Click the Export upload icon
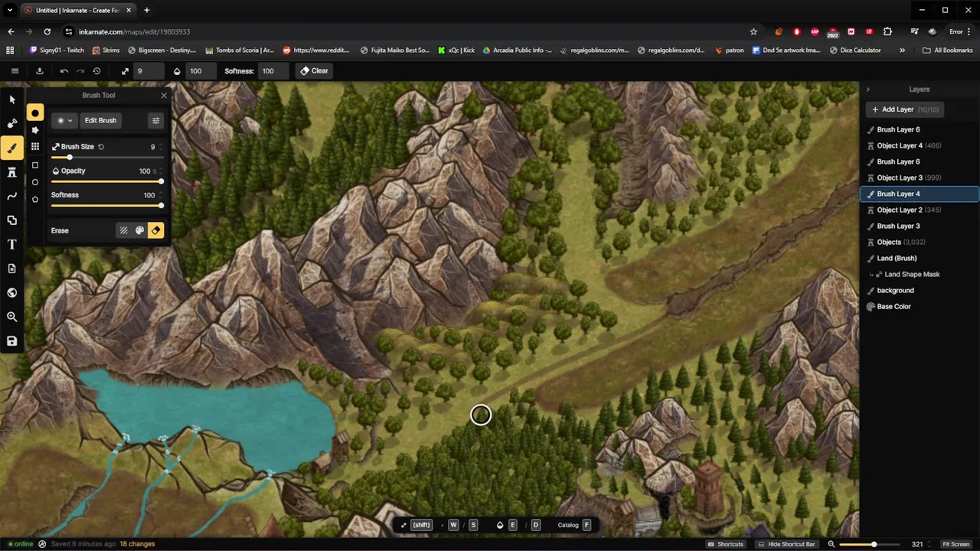This screenshot has height=551, width=980. pyautogui.click(x=40, y=70)
